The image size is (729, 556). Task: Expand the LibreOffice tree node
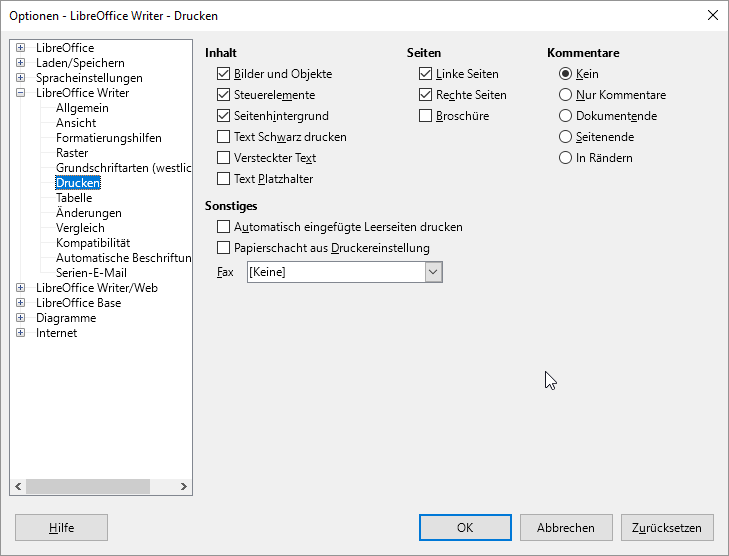(x=20, y=47)
